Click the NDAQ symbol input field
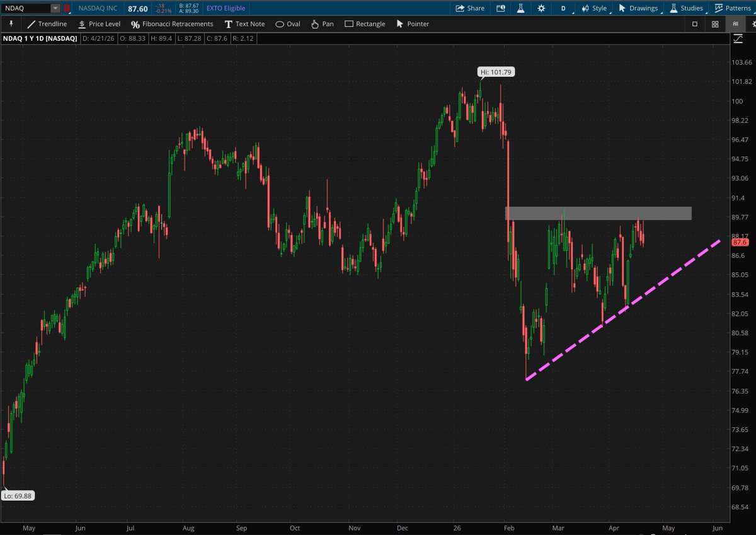756x535 pixels. pyautogui.click(x=26, y=8)
